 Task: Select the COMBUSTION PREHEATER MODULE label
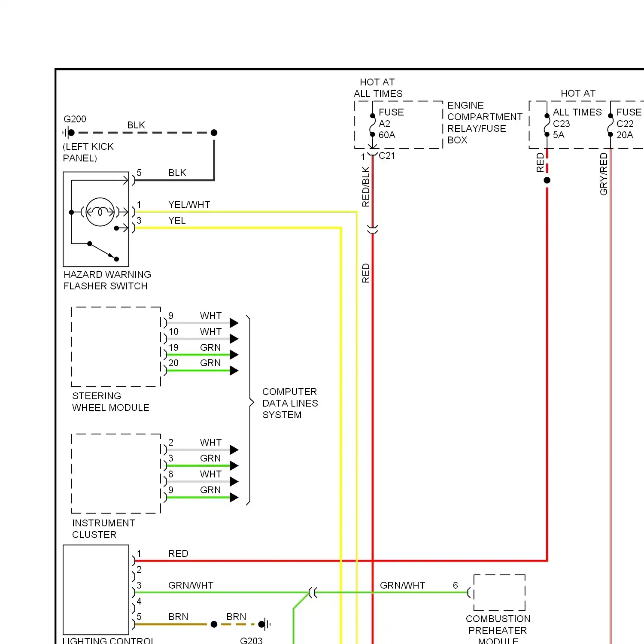tap(498, 630)
